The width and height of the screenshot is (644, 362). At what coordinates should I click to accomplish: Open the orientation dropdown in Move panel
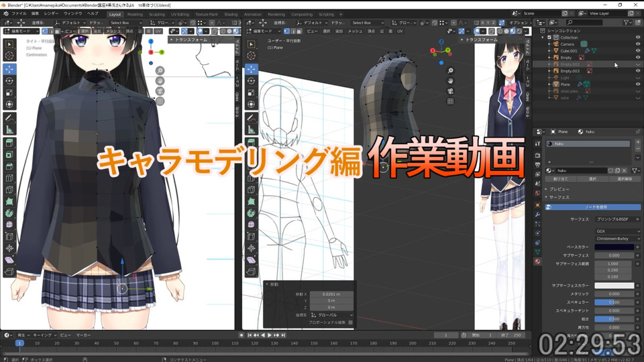331,315
